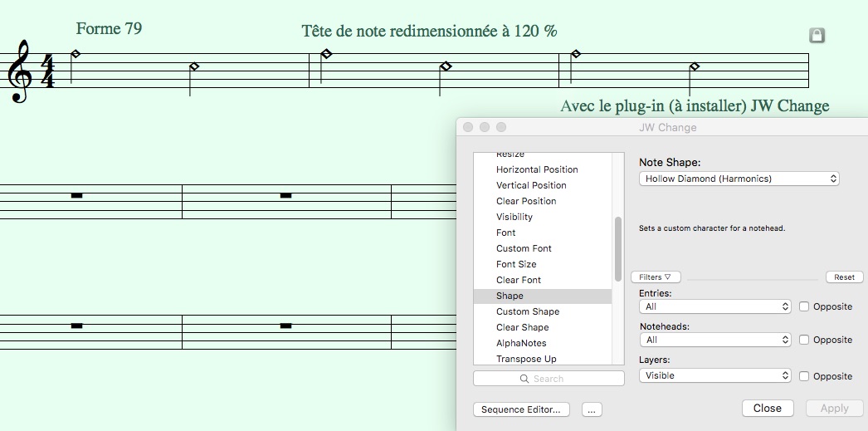Reset the filters with Reset button
Screen dimensions: 868x431
[844, 277]
